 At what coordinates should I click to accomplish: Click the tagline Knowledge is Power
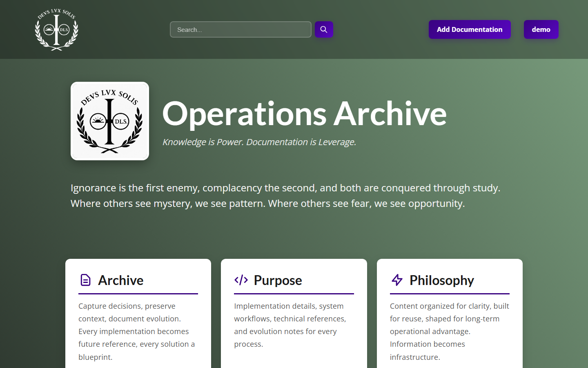point(259,142)
